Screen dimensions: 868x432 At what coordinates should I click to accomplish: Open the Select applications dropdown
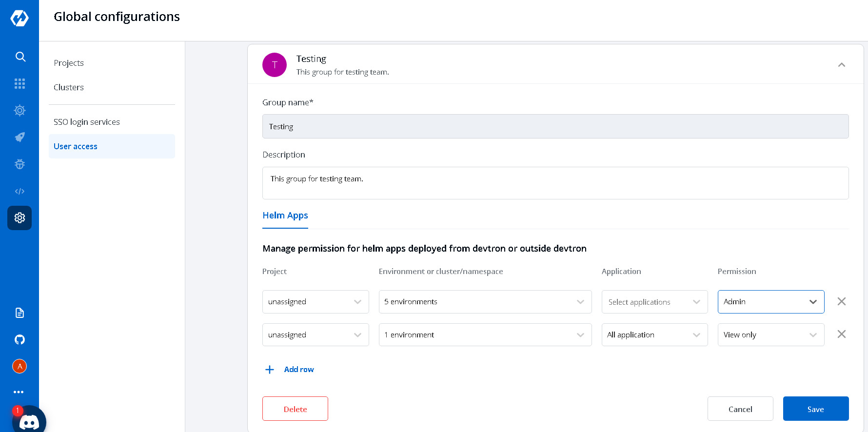[654, 302]
